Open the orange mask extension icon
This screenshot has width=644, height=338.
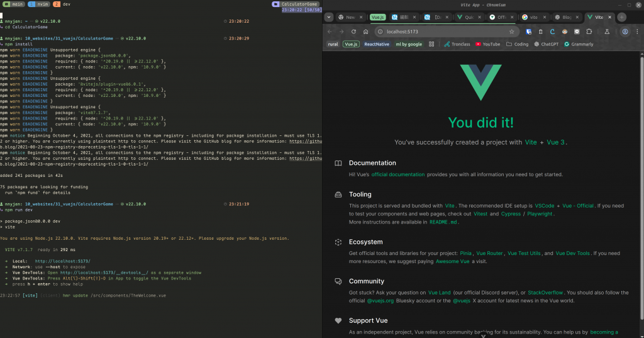click(x=565, y=31)
